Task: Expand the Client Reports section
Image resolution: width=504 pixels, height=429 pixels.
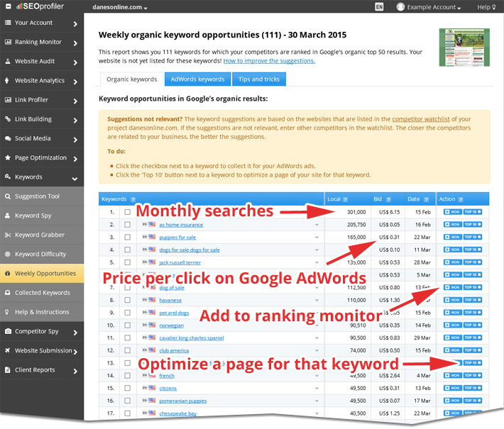Action: pyautogui.click(x=75, y=371)
